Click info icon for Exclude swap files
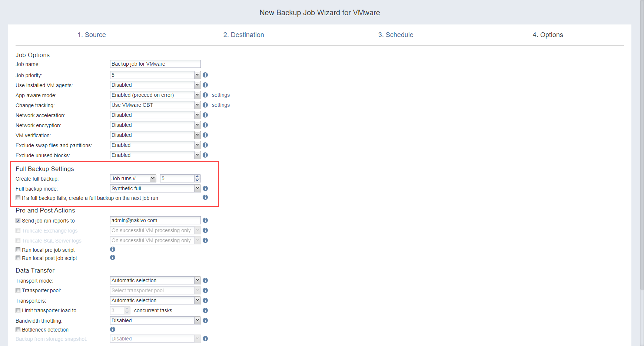 (205, 145)
